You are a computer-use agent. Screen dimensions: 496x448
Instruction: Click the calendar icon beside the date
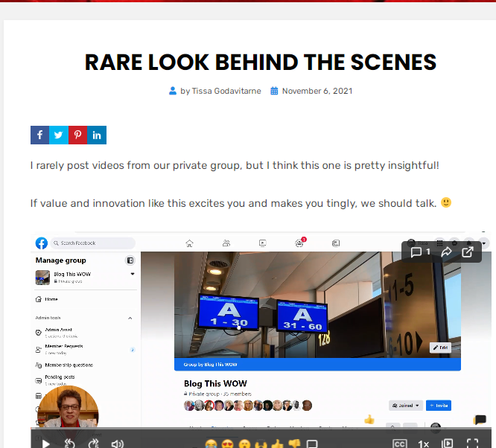click(x=274, y=91)
